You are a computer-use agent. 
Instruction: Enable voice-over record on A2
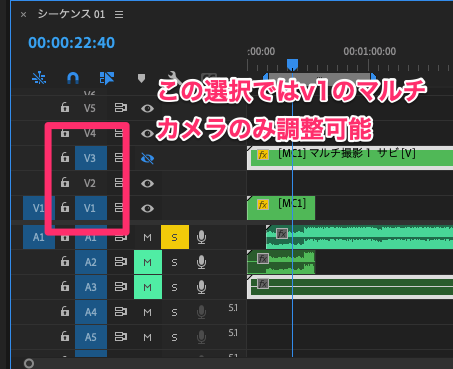point(201,262)
